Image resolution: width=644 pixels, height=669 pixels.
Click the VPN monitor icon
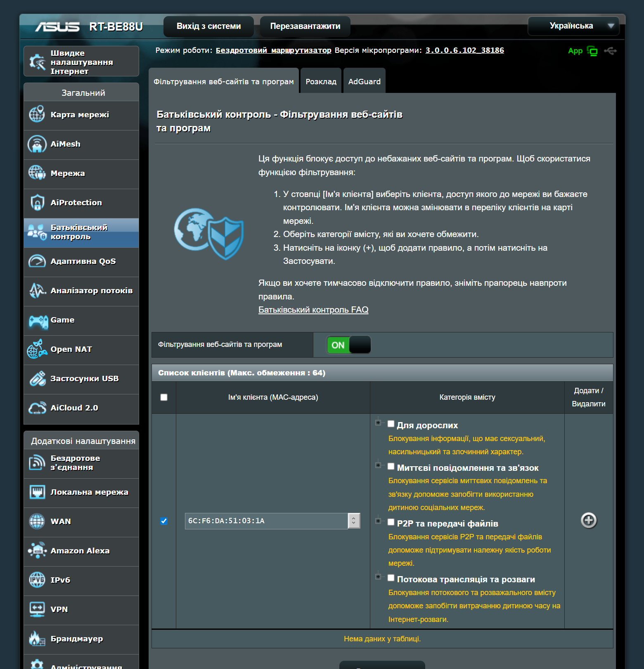coord(37,609)
